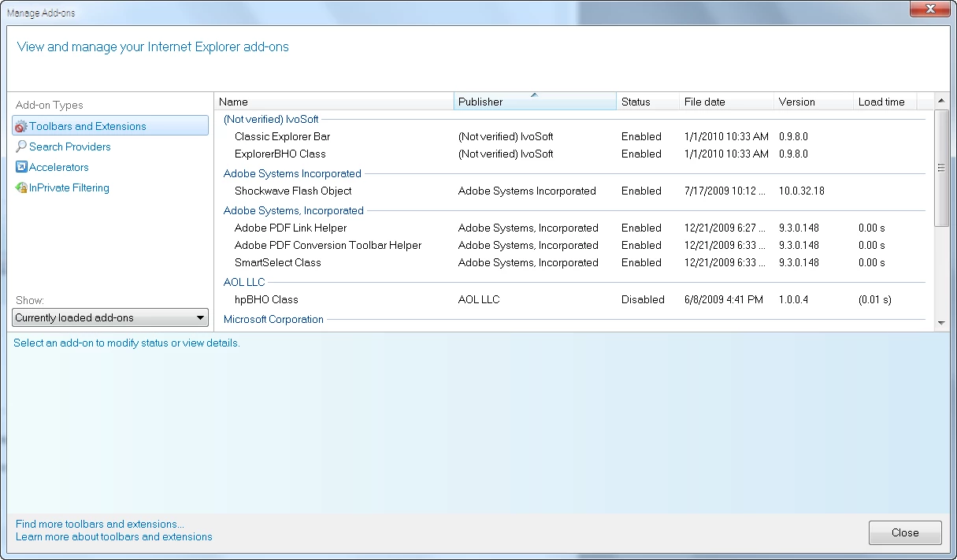Close the Manage Add-ons window with X
The image size is (957, 560).
pos(929,9)
